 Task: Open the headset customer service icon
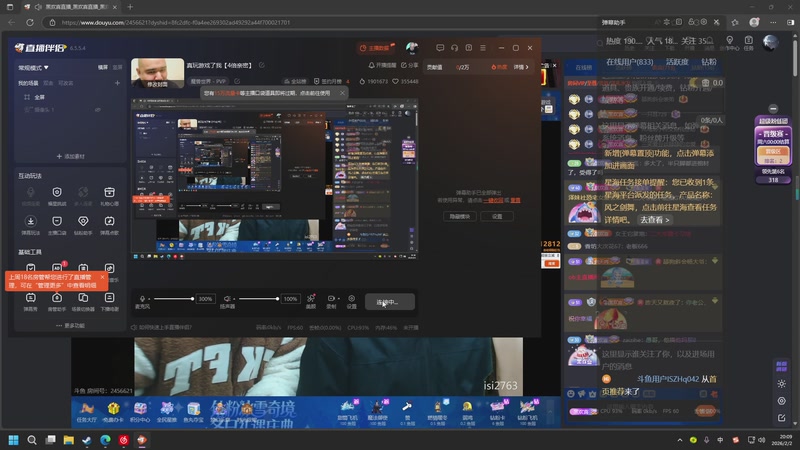pos(454,47)
